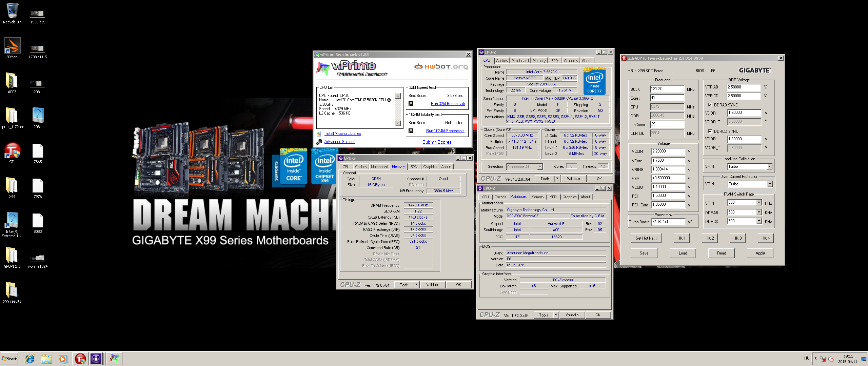Click Read button in TweakLauncher

point(721,253)
